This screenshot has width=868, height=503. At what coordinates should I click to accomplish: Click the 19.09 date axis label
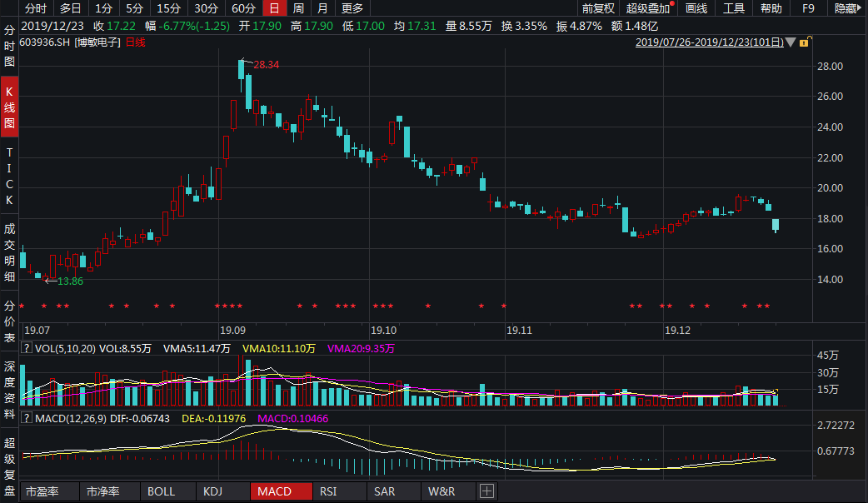[x=232, y=331]
